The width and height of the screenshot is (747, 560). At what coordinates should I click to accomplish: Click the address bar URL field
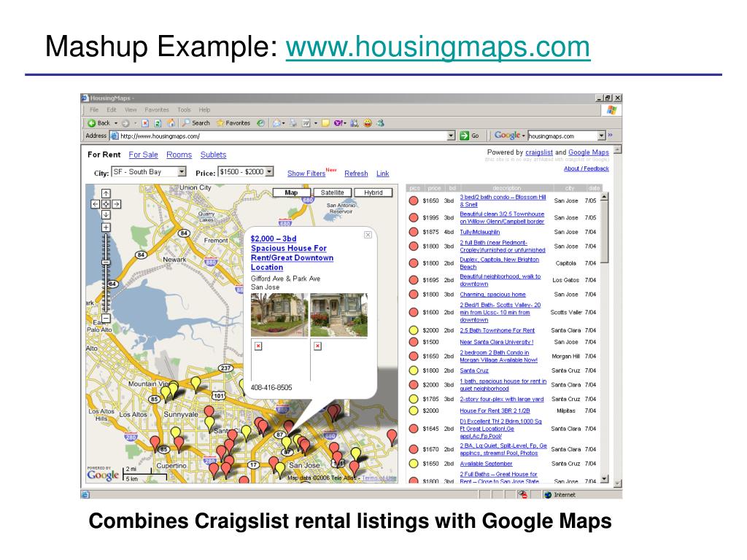point(283,136)
